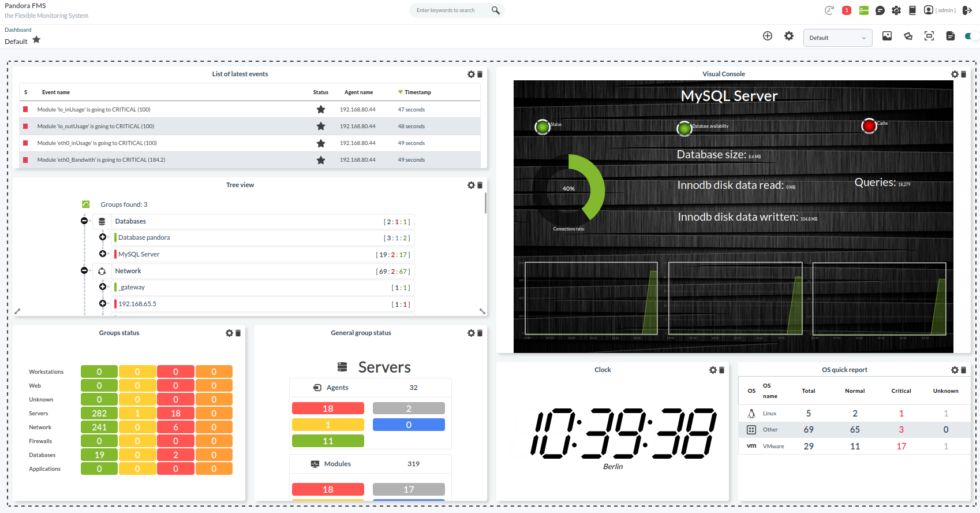The width and height of the screenshot is (980, 513).
Task: Delete List of latest events widget
Action: point(480,74)
